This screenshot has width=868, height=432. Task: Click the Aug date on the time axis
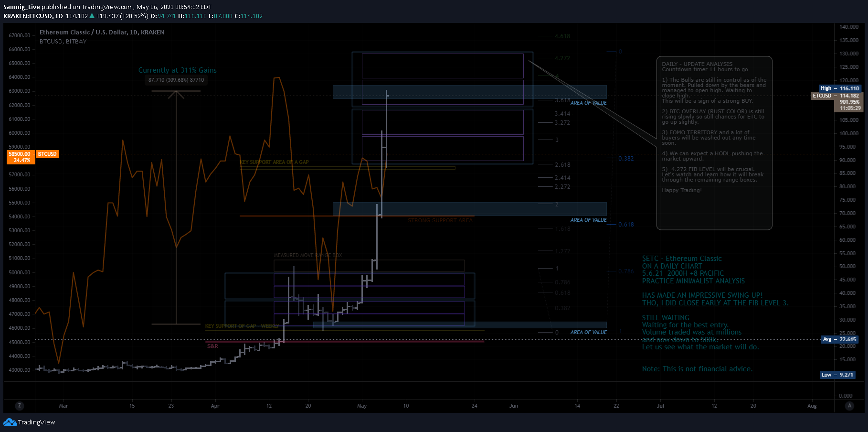click(812, 406)
